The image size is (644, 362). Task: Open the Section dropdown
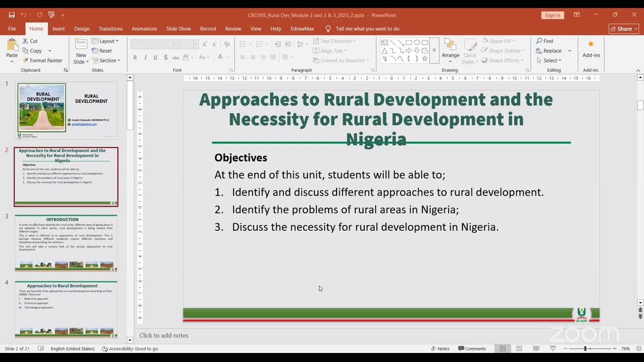coord(106,60)
